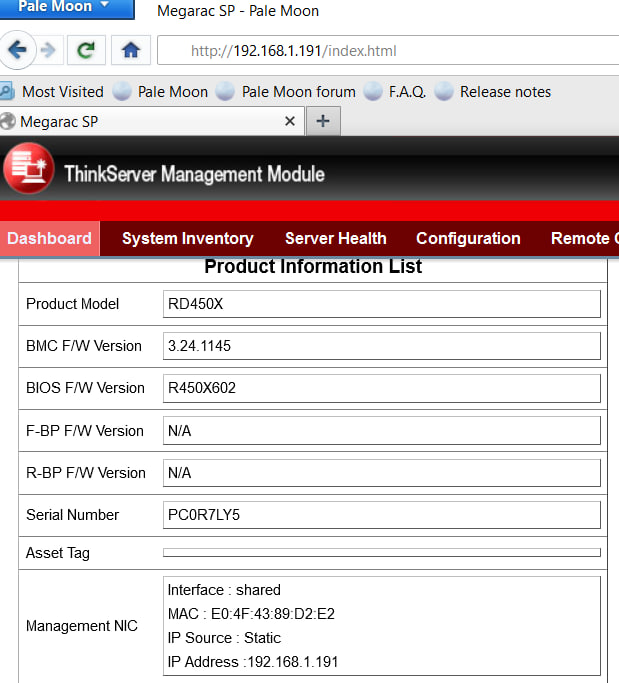This screenshot has height=683, width=619.
Task: Click the ThinkServer red logo icon
Action: coord(29,168)
